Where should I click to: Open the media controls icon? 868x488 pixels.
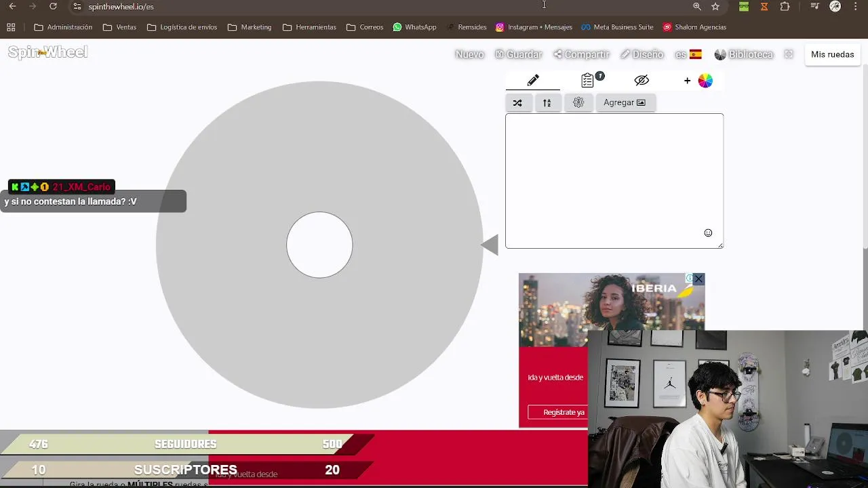[x=815, y=6]
